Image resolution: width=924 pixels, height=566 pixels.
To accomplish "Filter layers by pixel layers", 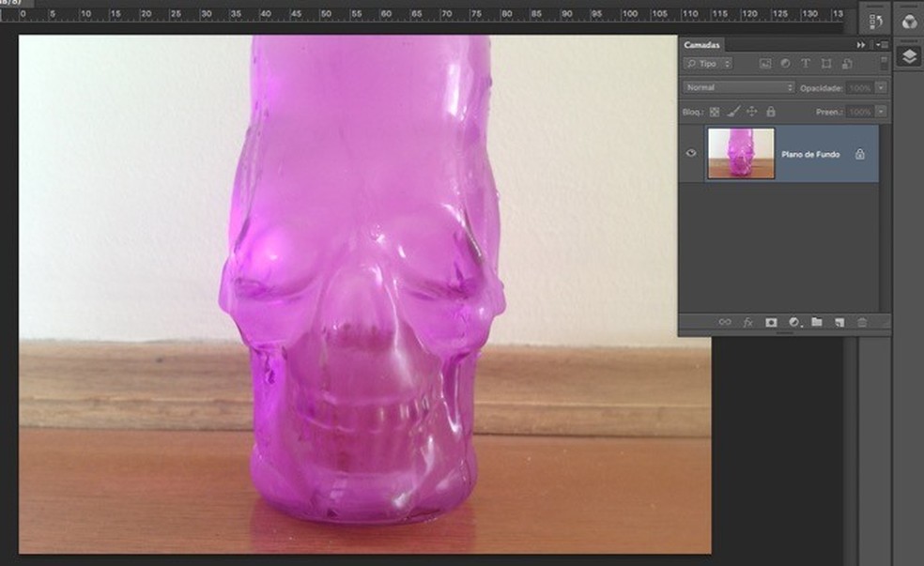I will click(x=765, y=64).
